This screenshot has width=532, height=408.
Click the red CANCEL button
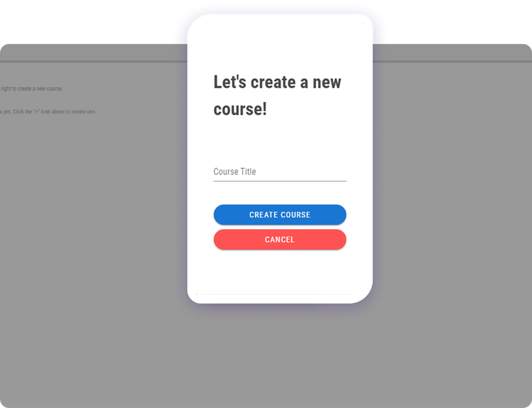click(x=279, y=240)
